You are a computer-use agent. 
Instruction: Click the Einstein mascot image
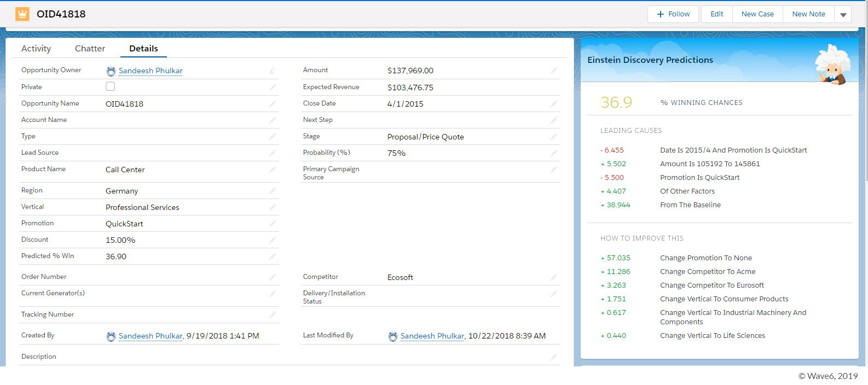[x=832, y=66]
